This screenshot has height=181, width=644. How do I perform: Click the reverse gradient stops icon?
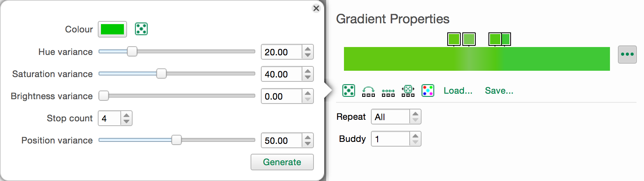[x=369, y=91]
